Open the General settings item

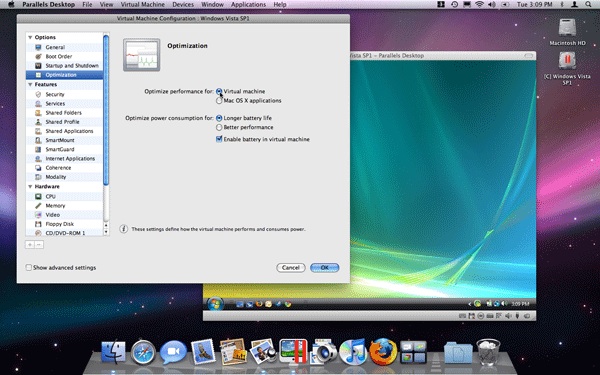pos(64,47)
